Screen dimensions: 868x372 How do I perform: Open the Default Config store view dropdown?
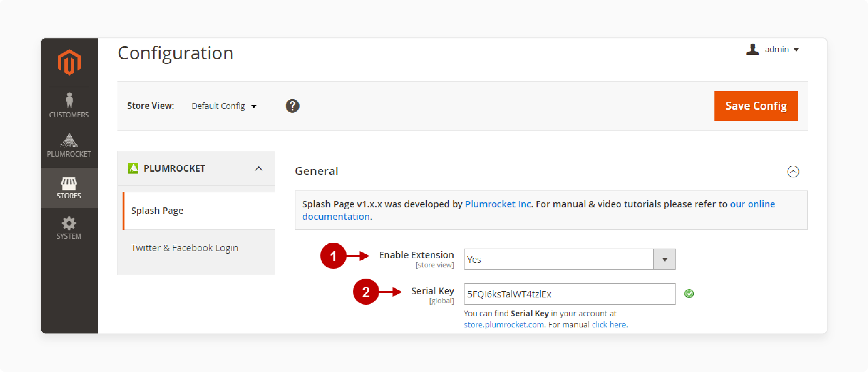coord(224,106)
